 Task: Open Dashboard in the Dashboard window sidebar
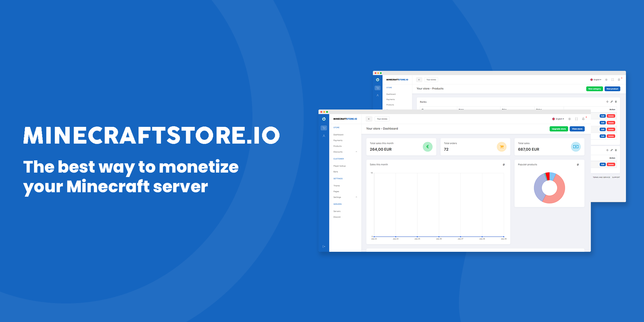[338, 135]
